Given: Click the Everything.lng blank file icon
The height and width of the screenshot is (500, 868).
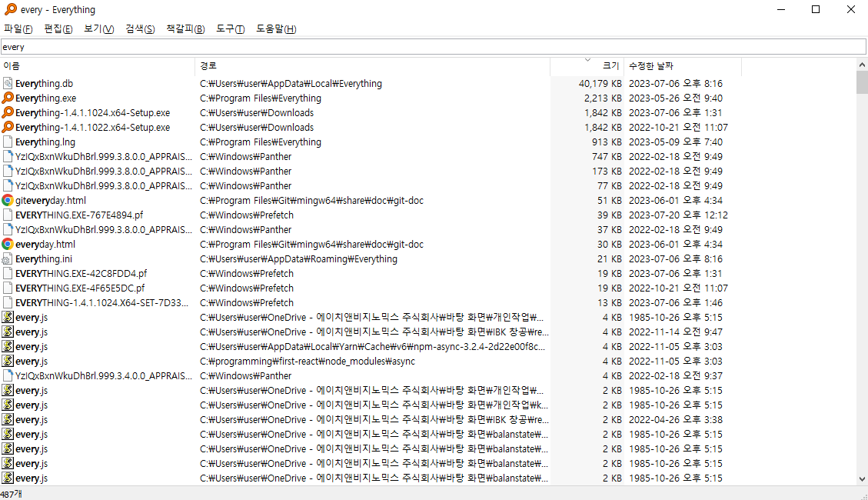Looking at the screenshot, I should (7, 142).
